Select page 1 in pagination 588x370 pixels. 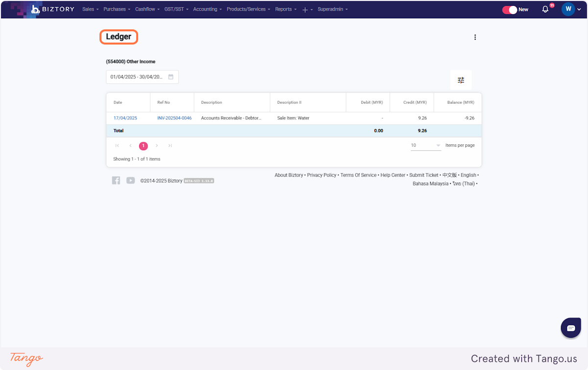pyautogui.click(x=144, y=146)
